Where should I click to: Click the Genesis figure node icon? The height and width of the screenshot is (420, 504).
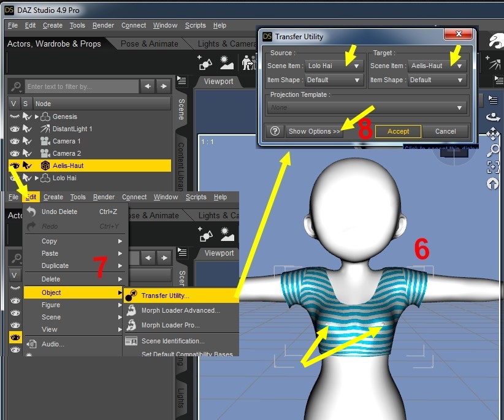click(45, 116)
